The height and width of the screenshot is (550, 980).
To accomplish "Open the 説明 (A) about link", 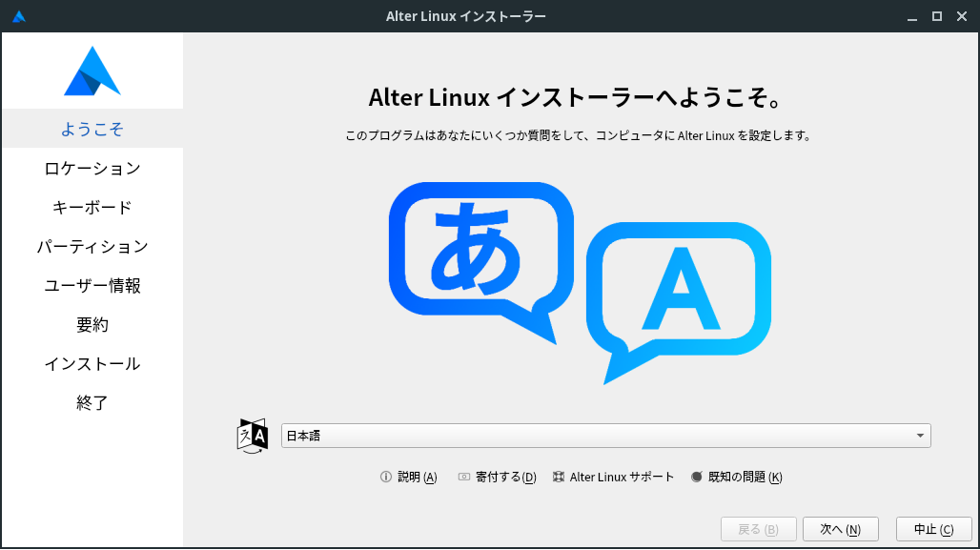I will coord(409,477).
